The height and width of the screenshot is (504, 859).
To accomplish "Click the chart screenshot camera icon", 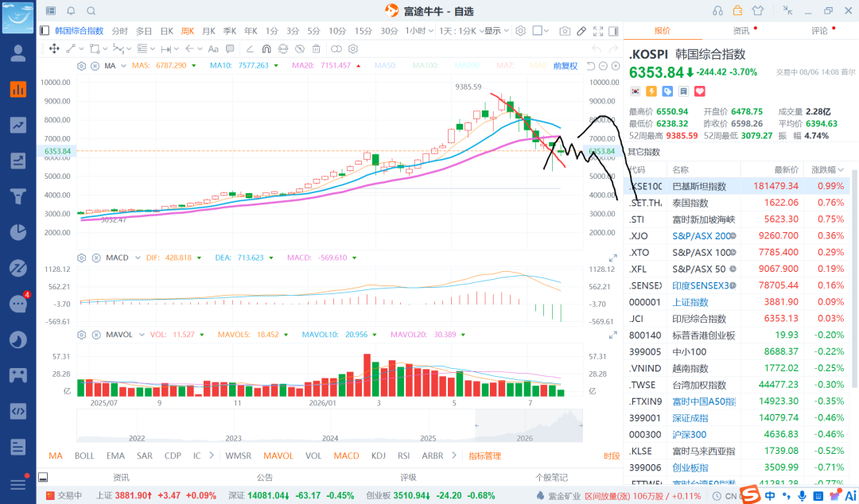I will [565, 31].
